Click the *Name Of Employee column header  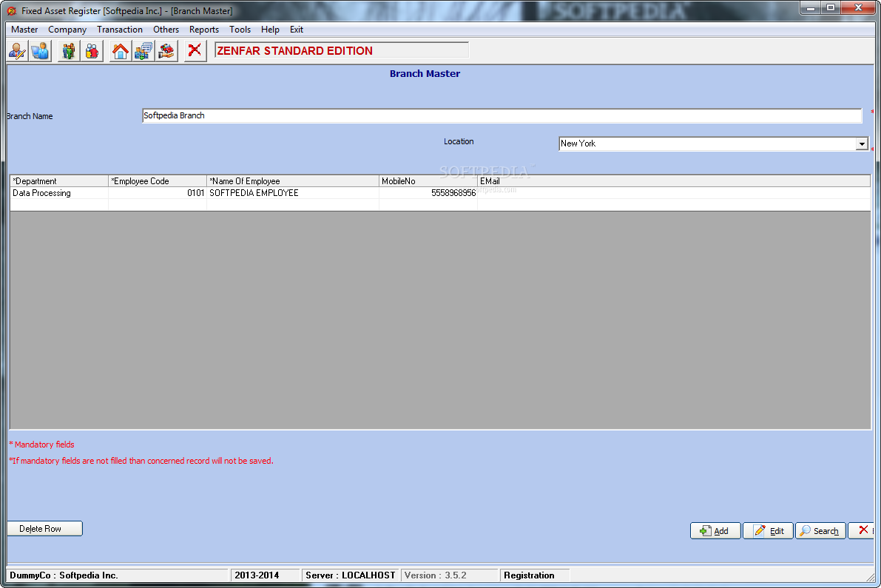pyautogui.click(x=293, y=180)
